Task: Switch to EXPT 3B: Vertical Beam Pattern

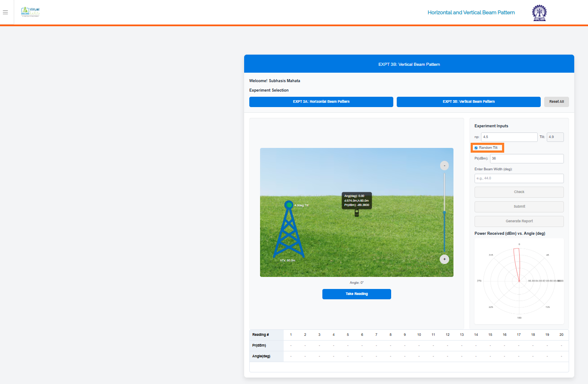Action: (x=468, y=102)
